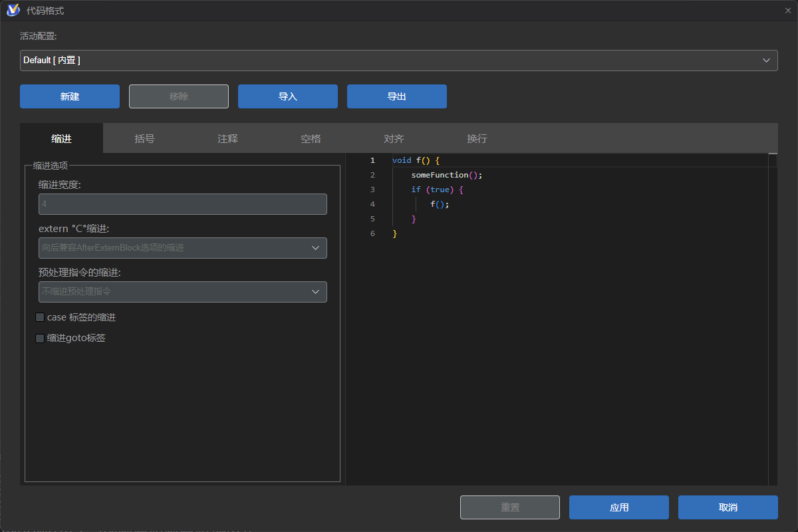Viewport: 798px width, 532px height.
Task: Close the 代码格式 dialog
Action: [x=788, y=11]
